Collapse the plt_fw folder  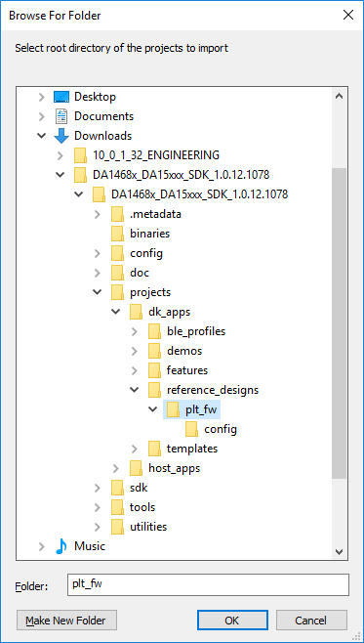pos(153,409)
